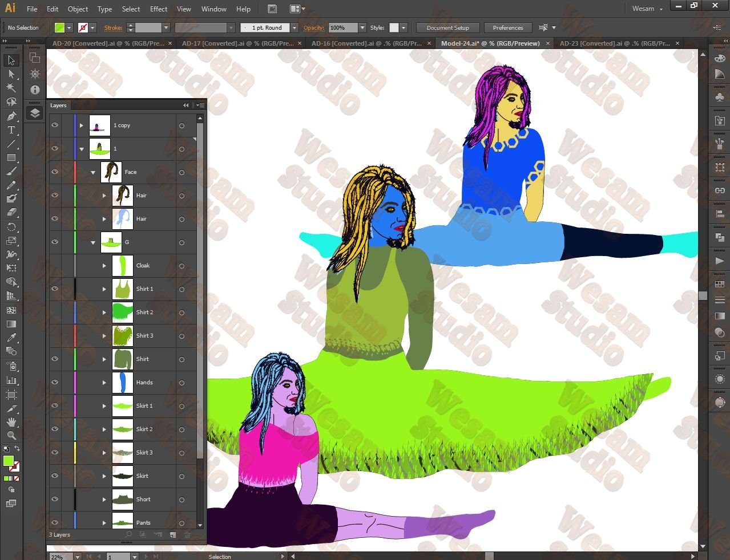Viewport: 730px width, 560px height.
Task: Expand the '1 copy' layer
Action: click(x=82, y=125)
